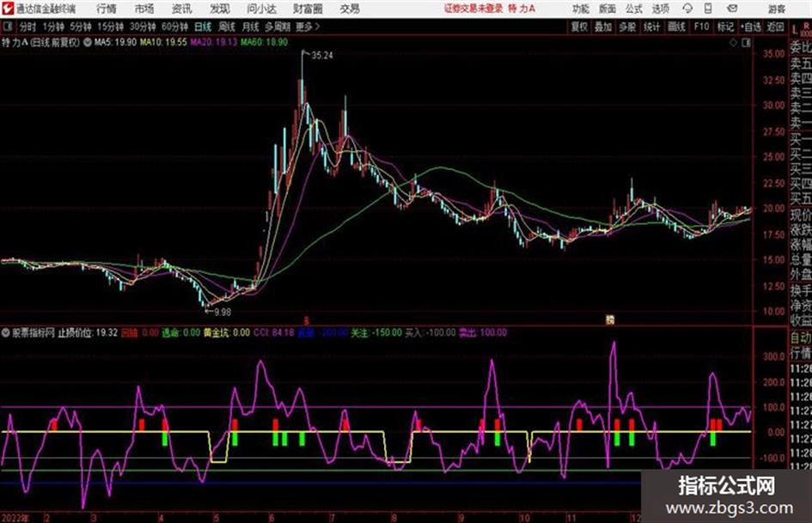Click the 35.24 high price label
The height and width of the screenshot is (523, 812).
click(322, 56)
